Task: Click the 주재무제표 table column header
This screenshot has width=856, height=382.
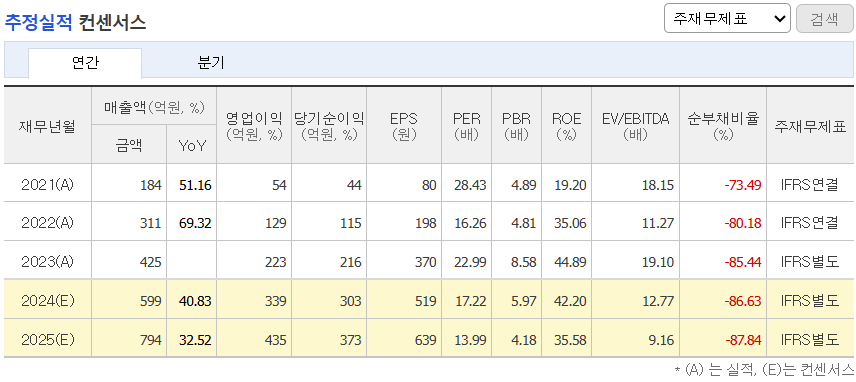Action: (x=810, y=127)
